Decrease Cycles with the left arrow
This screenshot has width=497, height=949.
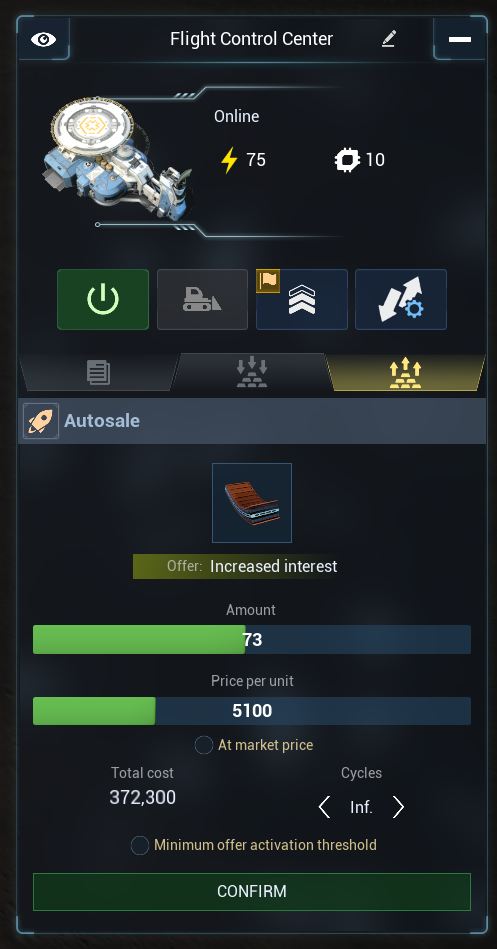coord(324,807)
